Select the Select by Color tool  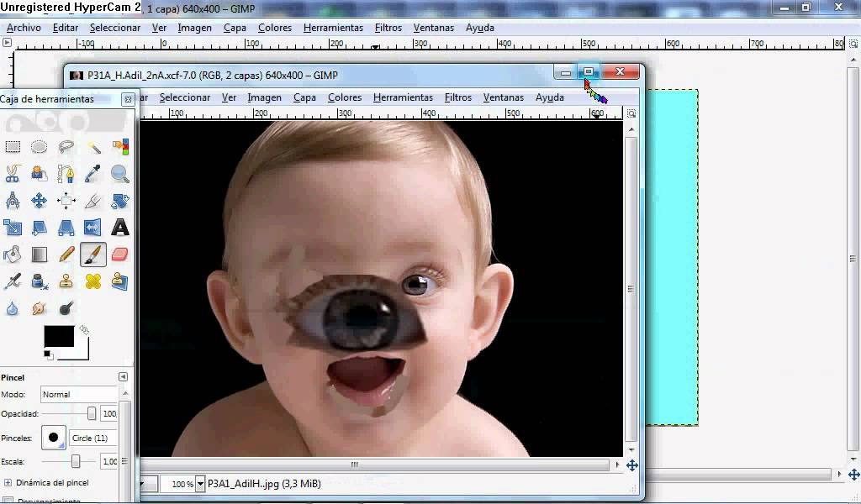pyautogui.click(x=120, y=147)
